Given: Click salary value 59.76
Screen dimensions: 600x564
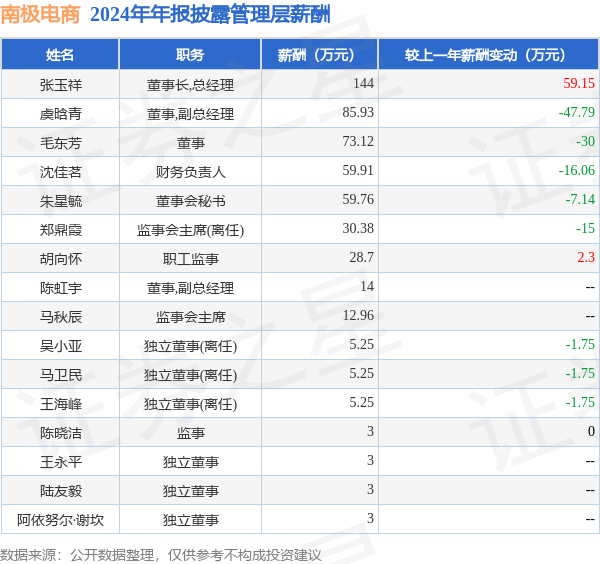Looking at the screenshot, I should pyautogui.click(x=358, y=199).
